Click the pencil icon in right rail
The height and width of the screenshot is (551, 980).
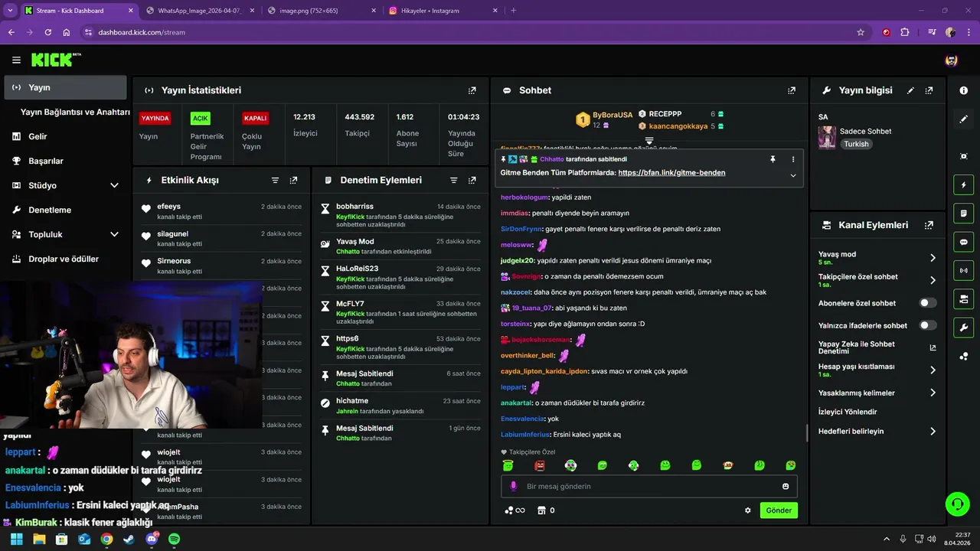[963, 119]
